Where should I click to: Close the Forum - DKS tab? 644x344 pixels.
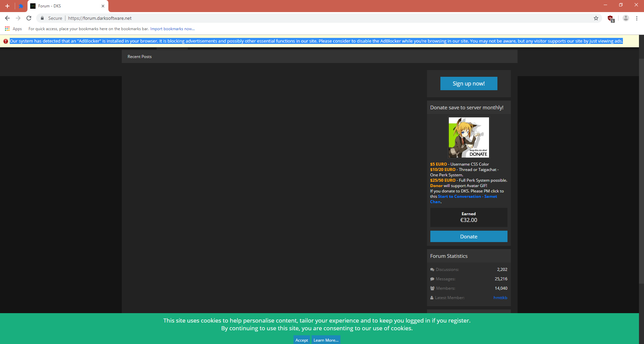(x=103, y=6)
